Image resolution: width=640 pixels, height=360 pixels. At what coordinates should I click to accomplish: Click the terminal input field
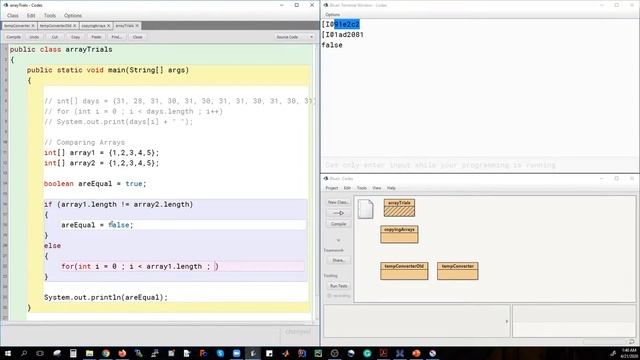tap(480, 165)
